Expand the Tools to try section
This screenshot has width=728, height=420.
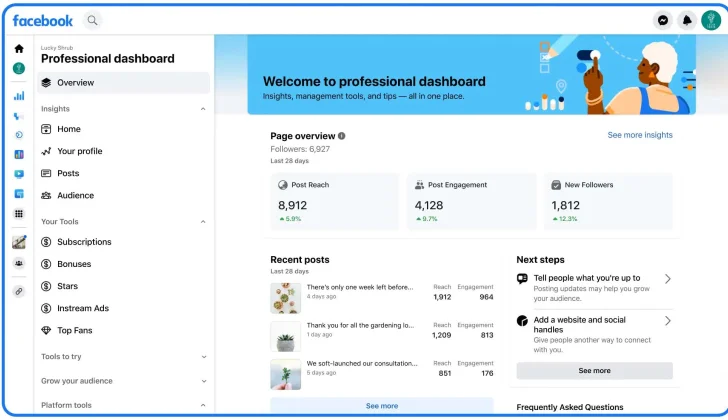click(x=204, y=357)
